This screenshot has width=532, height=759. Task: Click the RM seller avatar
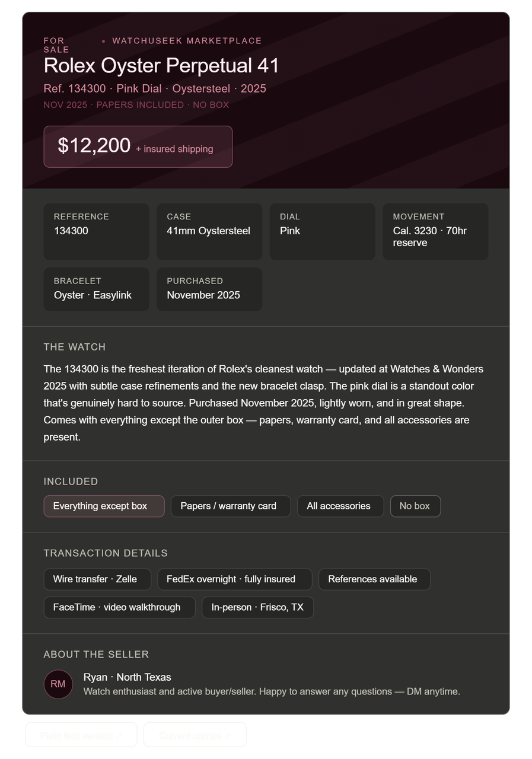click(x=58, y=684)
